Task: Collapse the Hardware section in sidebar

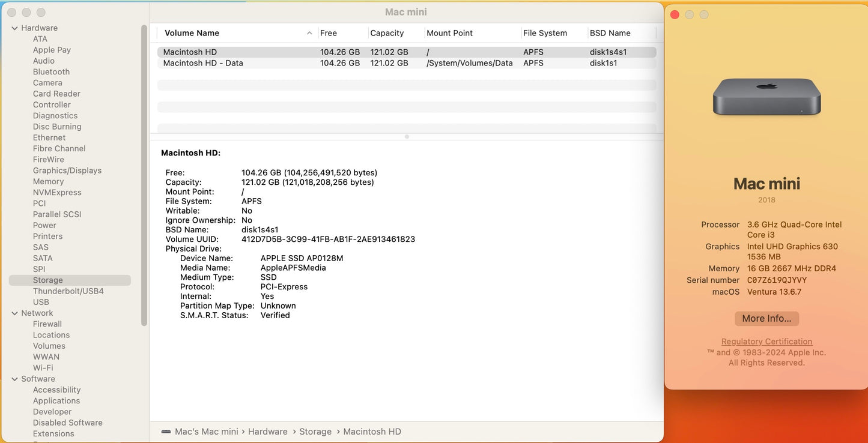Action: pos(14,28)
